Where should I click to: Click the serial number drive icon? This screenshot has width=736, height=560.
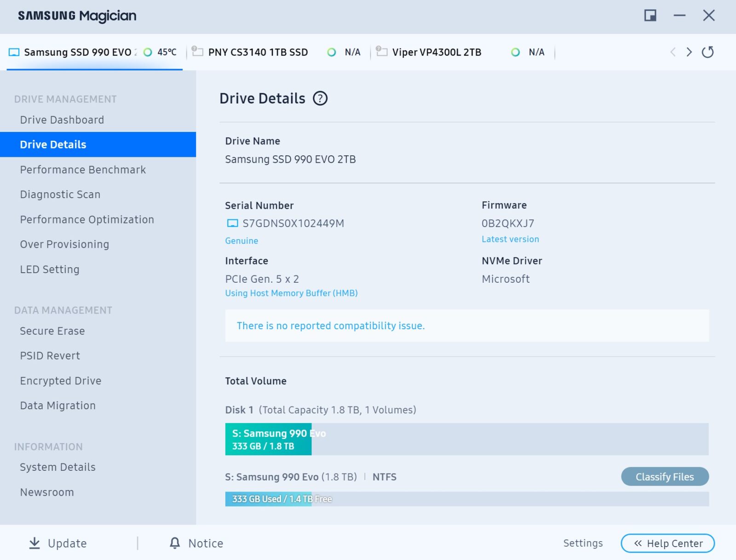[x=233, y=223]
